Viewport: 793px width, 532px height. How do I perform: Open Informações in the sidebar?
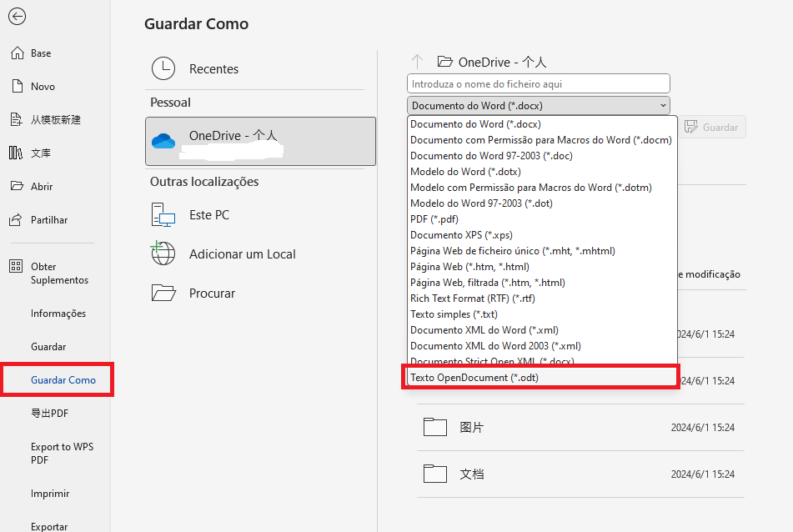tap(58, 314)
